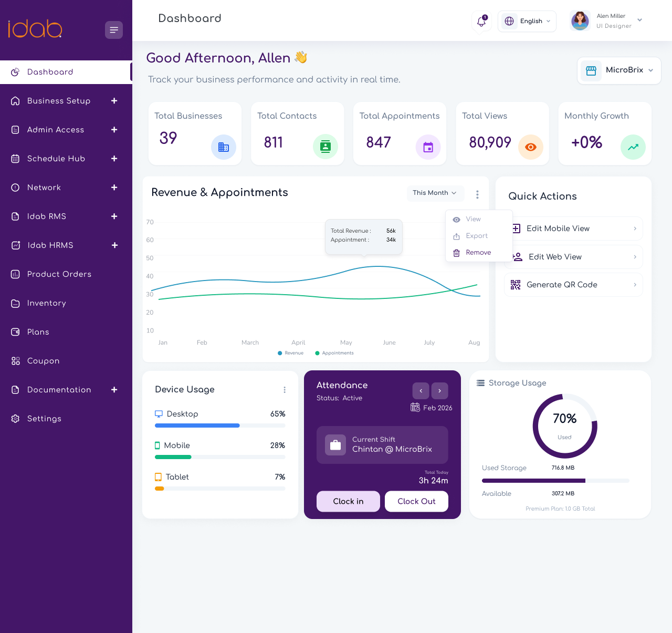Click the Current Shift briefcase icon
Image resolution: width=672 pixels, height=633 pixels.
tap(335, 445)
